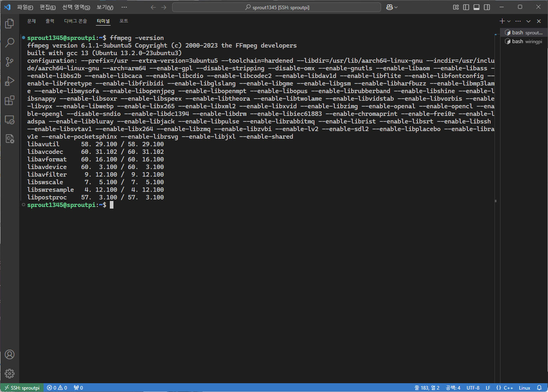Open the file settings icon above Accounts
Image resolution: width=548 pixels, height=392 pixels.
coord(10,139)
